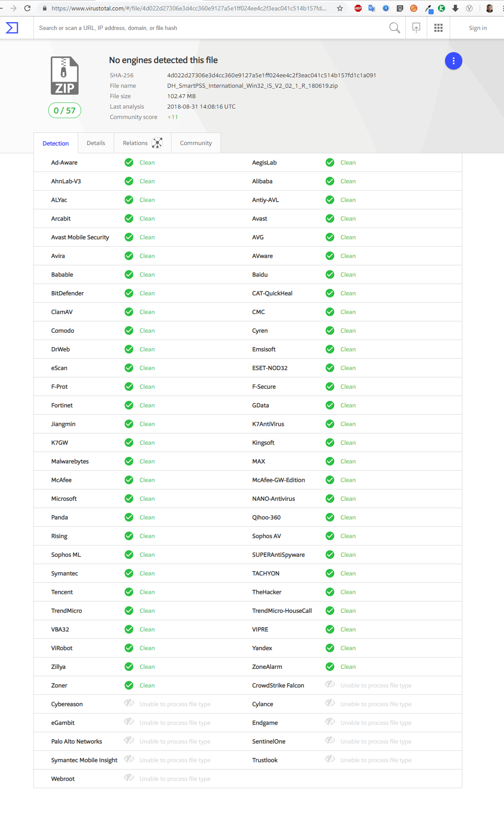Select the Detection tab
Image resolution: width=504 pixels, height=816 pixels.
tap(56, 143)
